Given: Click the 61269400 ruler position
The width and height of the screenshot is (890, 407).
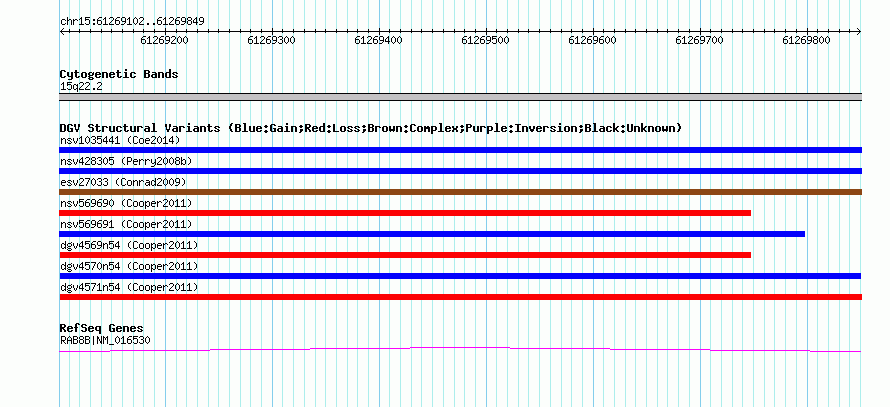Looking at the screenshot, I should pos(379,40).
